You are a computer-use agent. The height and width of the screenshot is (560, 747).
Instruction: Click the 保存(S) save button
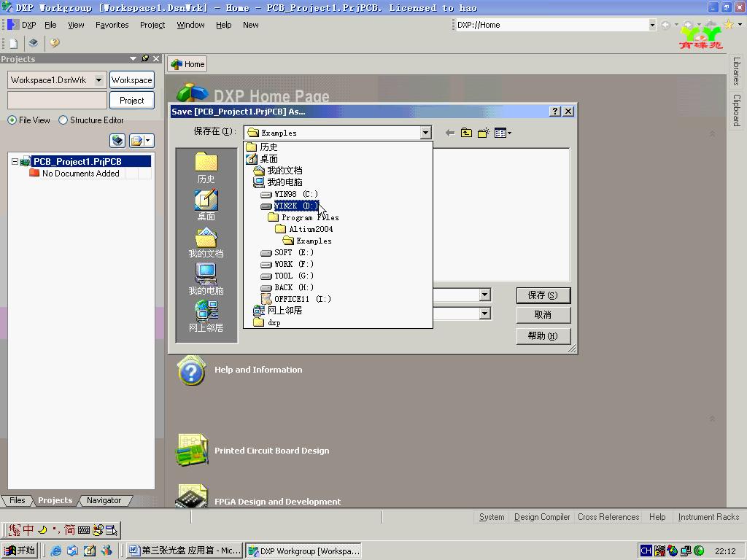tap(543, 295)
